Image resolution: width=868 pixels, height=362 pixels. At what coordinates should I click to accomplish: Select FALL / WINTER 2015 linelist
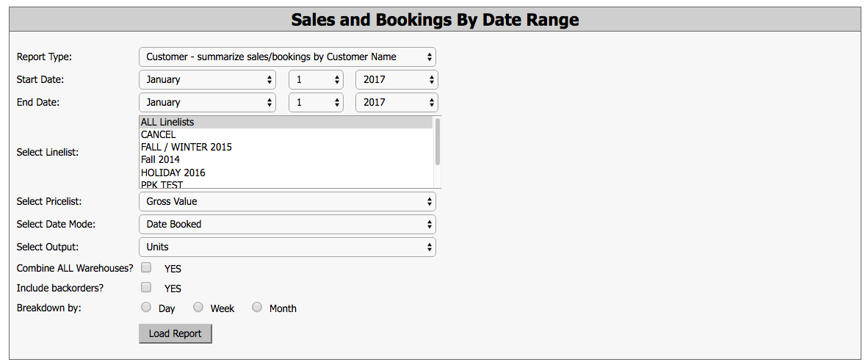click(x=286, y=148)
